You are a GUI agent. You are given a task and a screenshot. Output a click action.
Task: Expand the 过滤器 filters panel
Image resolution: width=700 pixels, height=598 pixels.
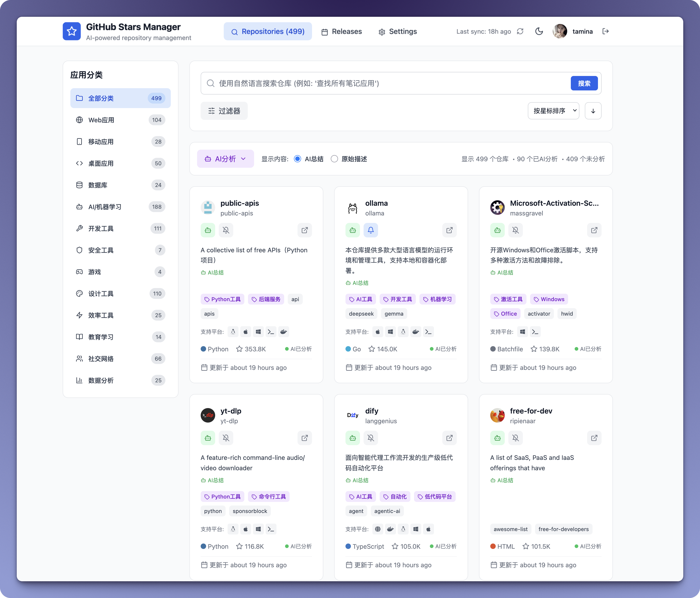click(x=224, y=111)
